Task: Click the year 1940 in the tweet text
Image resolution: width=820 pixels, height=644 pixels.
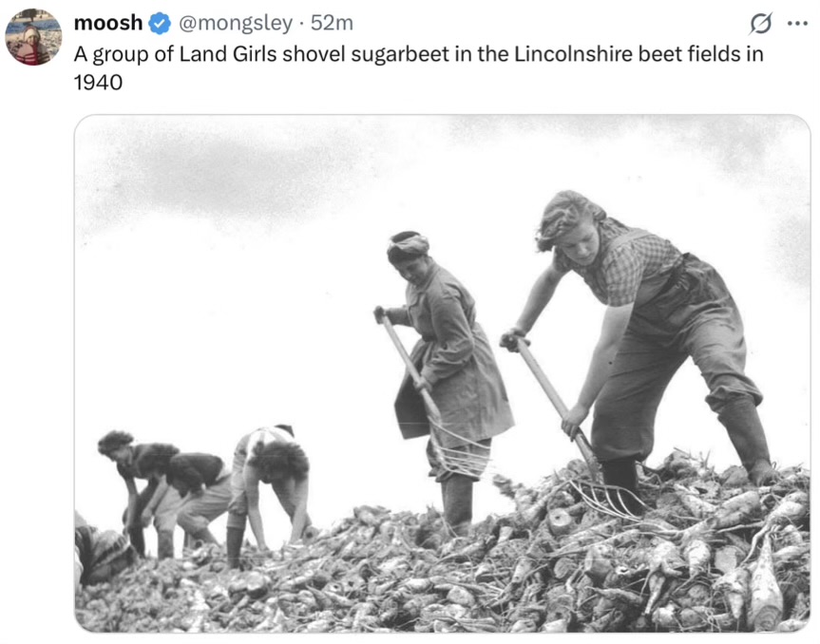Action: pos(98,82)
